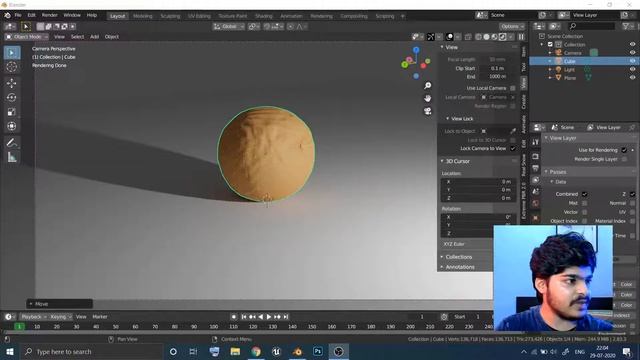Open Blender from the Windows taskbar
640x360 pixels.
tap(297, 351)
